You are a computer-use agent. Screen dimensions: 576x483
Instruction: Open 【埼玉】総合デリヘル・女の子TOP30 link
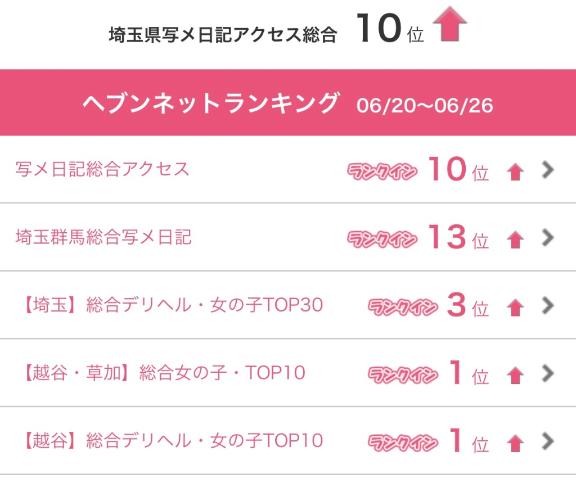tap(172, 305)
